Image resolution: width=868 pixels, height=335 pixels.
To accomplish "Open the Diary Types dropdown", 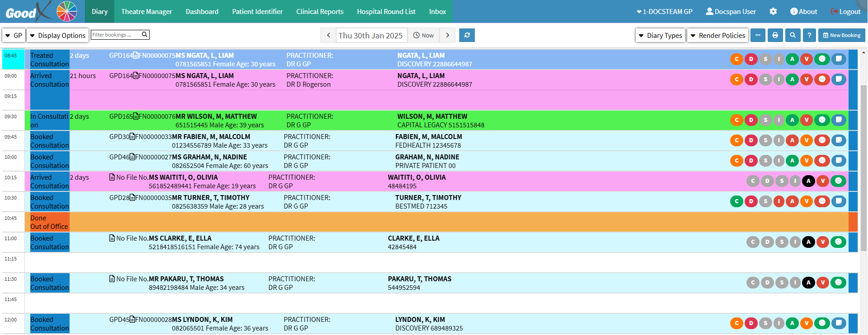I will 660,35.
